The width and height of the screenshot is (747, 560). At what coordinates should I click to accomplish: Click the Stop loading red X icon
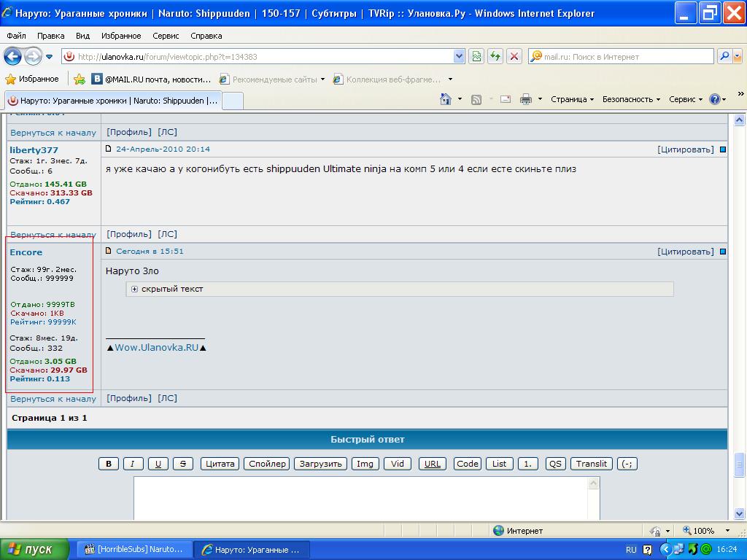514,56
